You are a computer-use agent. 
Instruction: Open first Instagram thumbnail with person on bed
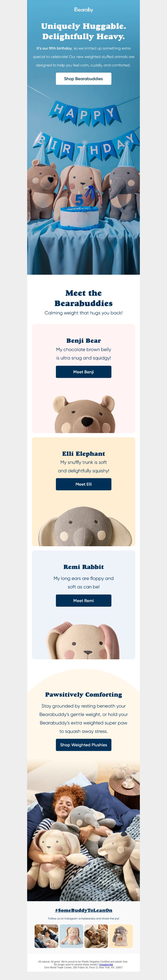coord(47,936)
